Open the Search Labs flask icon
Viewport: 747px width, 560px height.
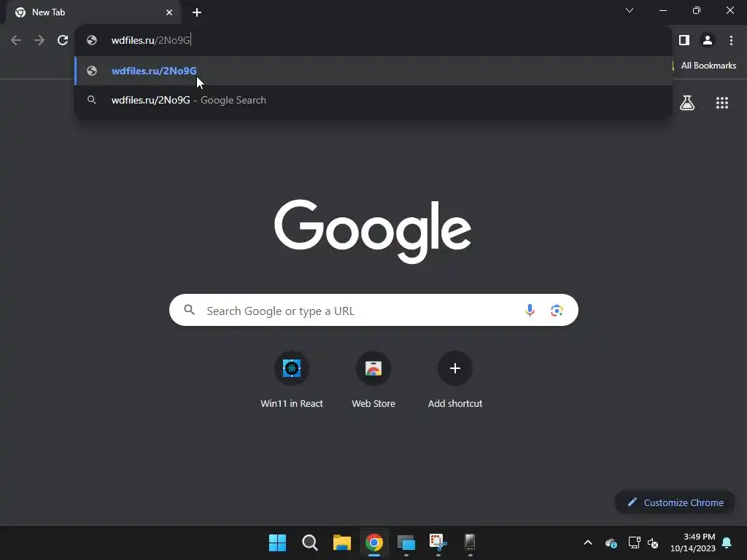pos(687,103)
